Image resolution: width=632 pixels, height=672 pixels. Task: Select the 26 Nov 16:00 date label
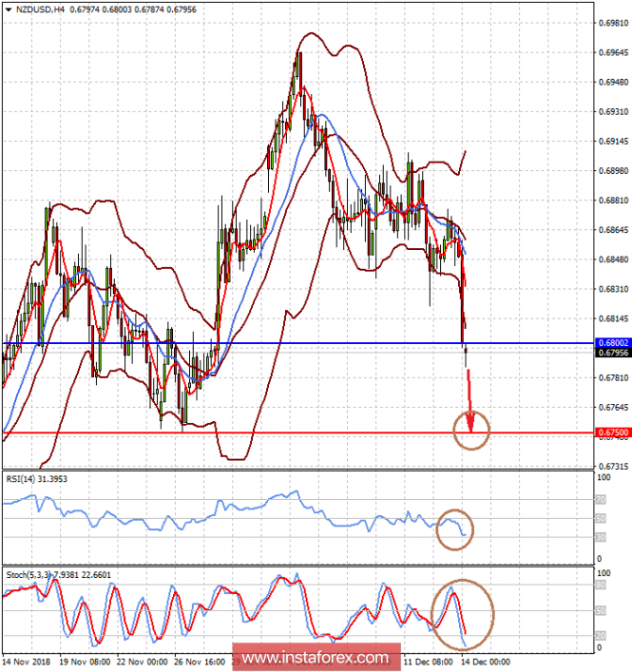coord(200,662)
